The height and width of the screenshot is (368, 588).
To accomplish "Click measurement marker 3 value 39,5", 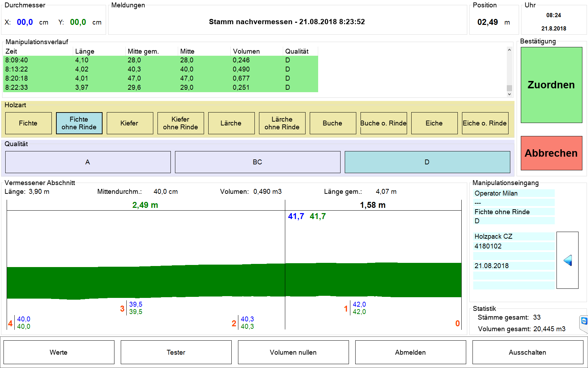I will coord(136,308).
